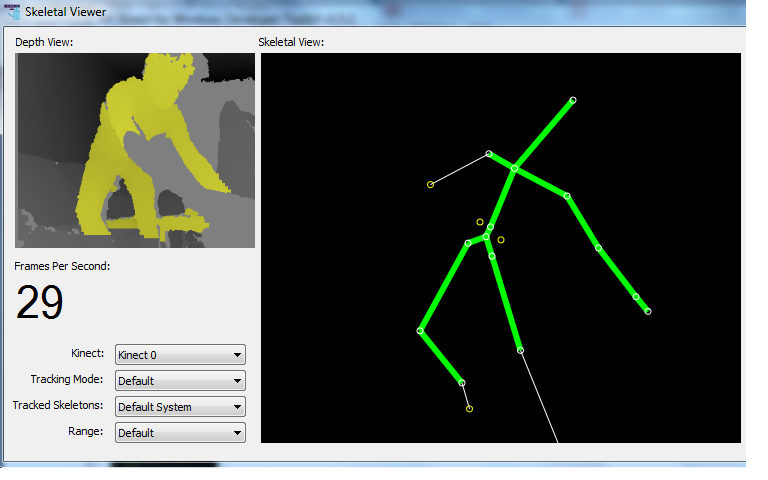Click the head joint of the skeleton

coord(573,100)
